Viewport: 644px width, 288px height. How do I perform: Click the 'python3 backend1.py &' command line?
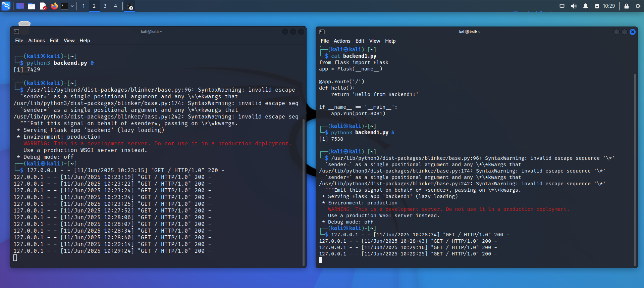pos(363,133)
